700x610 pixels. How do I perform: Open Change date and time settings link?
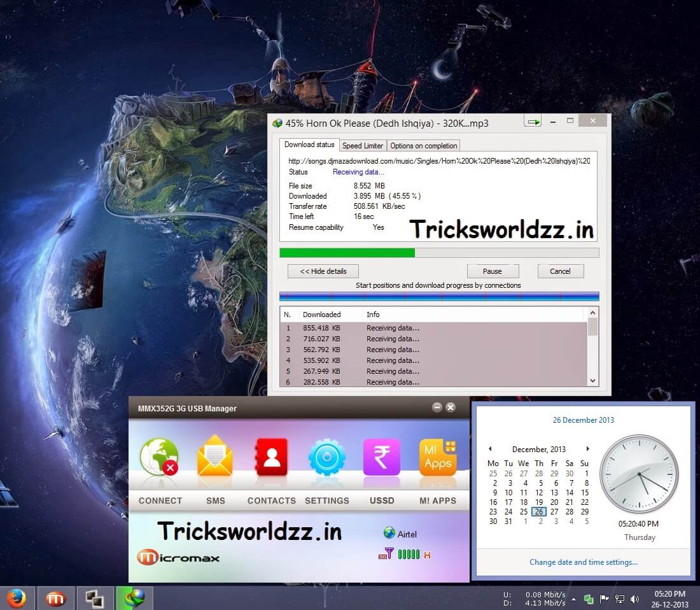coord(584,562)
